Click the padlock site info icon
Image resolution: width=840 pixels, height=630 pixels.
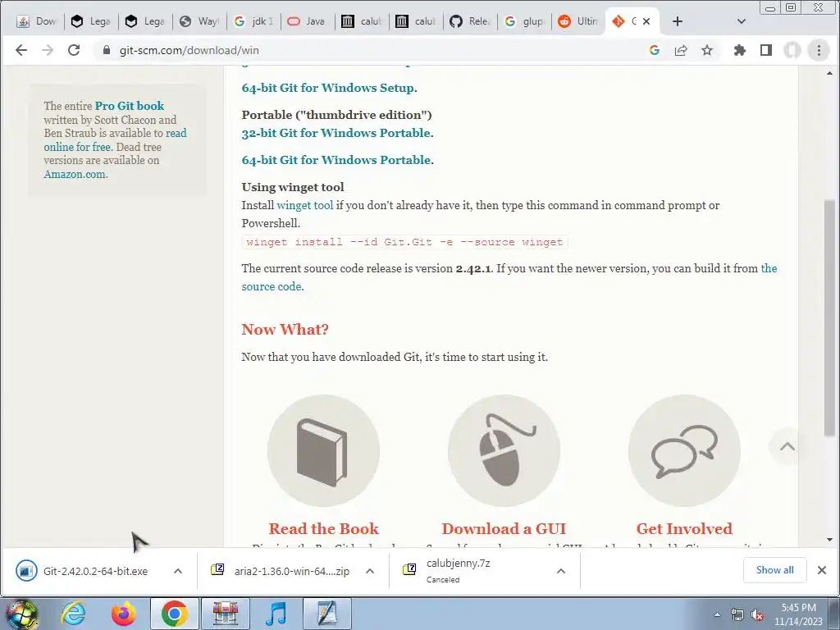(x=107, y=50)
